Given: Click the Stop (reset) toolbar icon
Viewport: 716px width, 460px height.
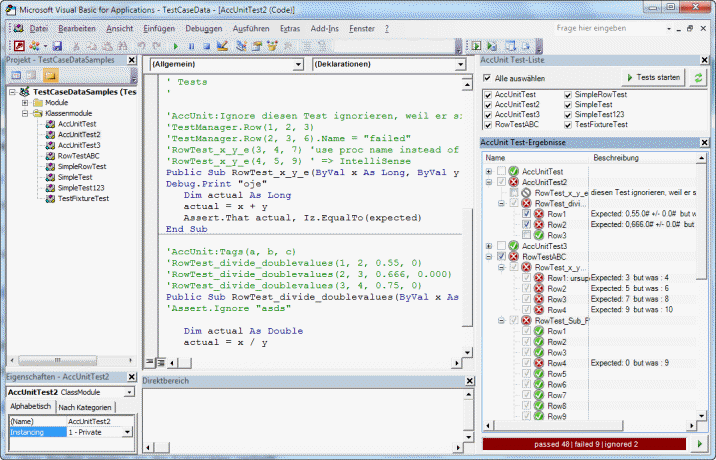Looking at the screenshot, I should click(x=205, y=46).
